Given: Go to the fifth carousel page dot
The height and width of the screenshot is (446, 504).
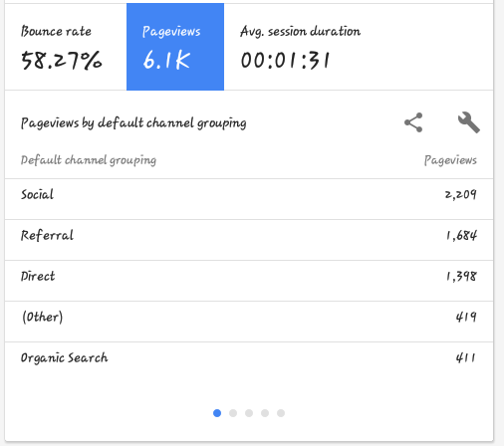Looking at the screenshot, I should pyautogui.click(x=281, y=413).
